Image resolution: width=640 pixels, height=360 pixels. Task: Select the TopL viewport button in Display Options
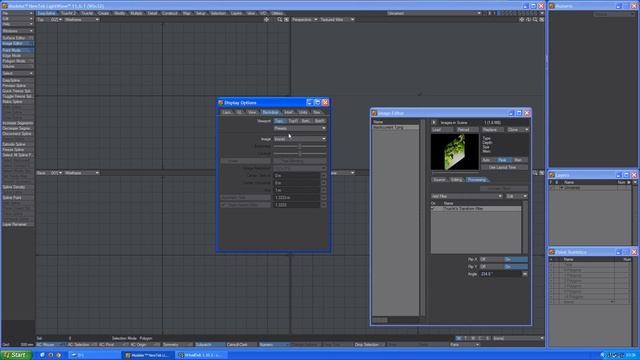pos(280,121)
